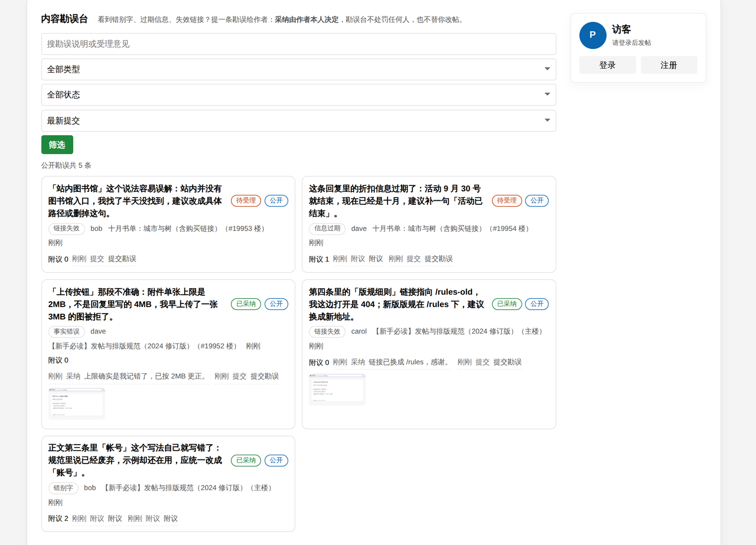The width and height of the screenshot is (756, 545).
Task: Open the 「站内图书馆」 erratum title
Action: pyautogui.click(x=135, y=201)
